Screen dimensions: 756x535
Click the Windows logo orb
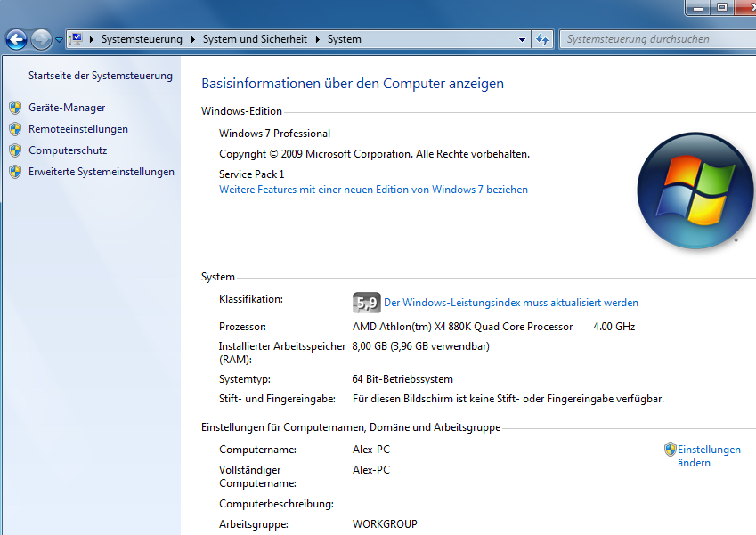695,190
